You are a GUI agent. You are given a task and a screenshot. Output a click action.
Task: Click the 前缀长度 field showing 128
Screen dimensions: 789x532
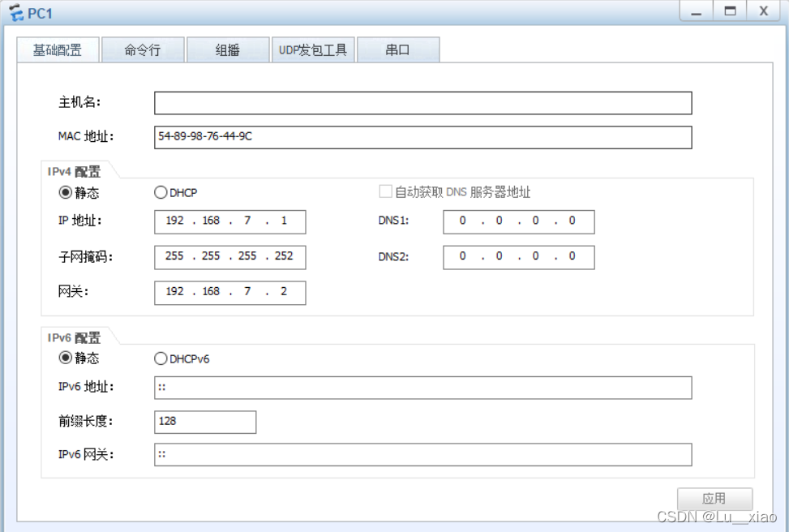205,422
